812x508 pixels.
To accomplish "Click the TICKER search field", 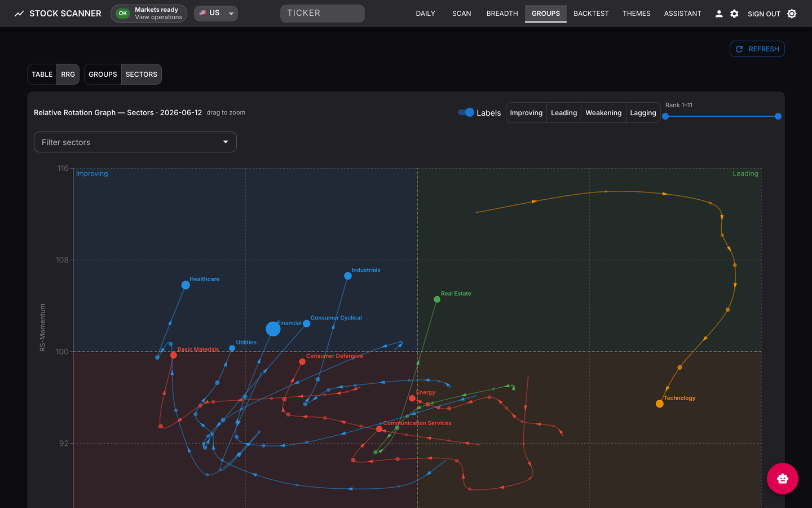I will pos(323,14).
